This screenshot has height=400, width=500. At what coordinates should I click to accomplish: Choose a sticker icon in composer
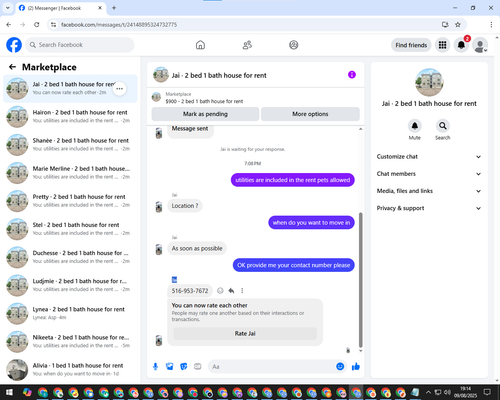[x=184, y=367]
